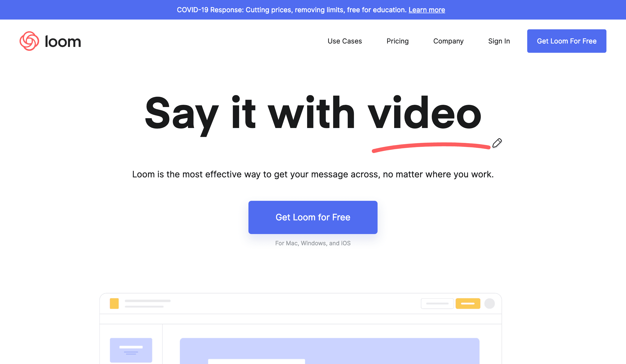The width and height of the screenshot is (626, 364).
Task: Click the white outlined mockup button
Action: [437, 303]
